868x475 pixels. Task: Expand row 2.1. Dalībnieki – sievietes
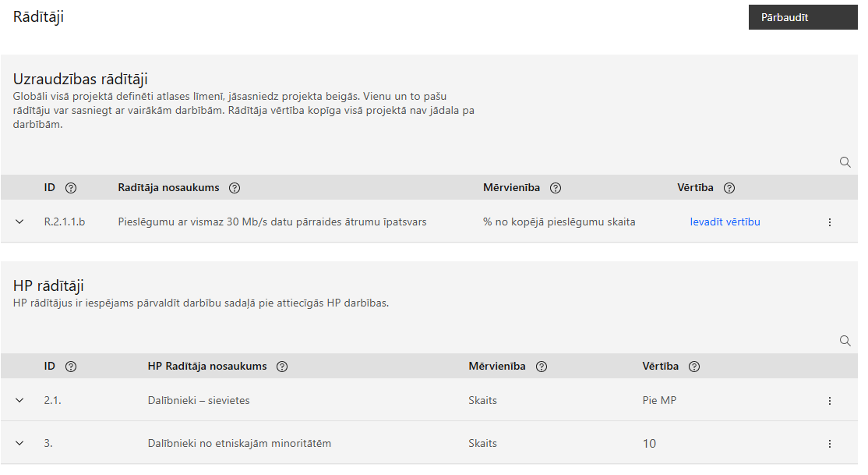pyautogui.click(x=19, y=400)
